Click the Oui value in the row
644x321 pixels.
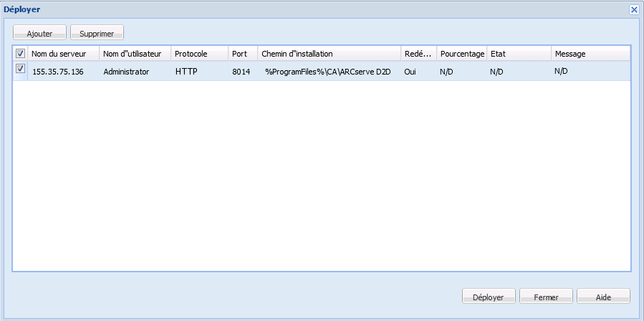[410, 72]
